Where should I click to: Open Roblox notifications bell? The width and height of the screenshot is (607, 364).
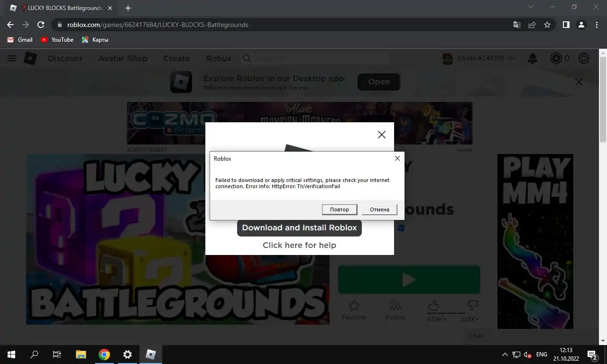pos(533,58)
